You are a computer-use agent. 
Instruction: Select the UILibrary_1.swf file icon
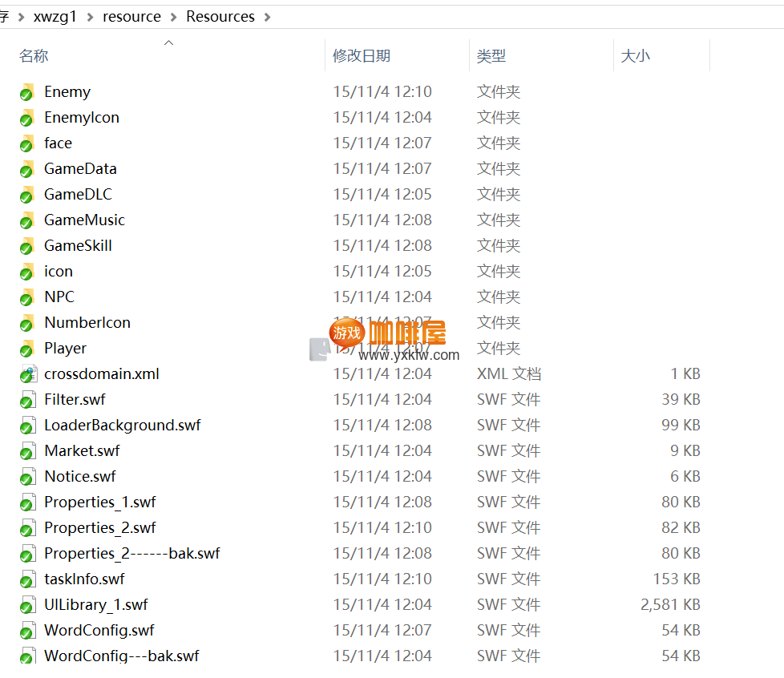tap(28, 605)
